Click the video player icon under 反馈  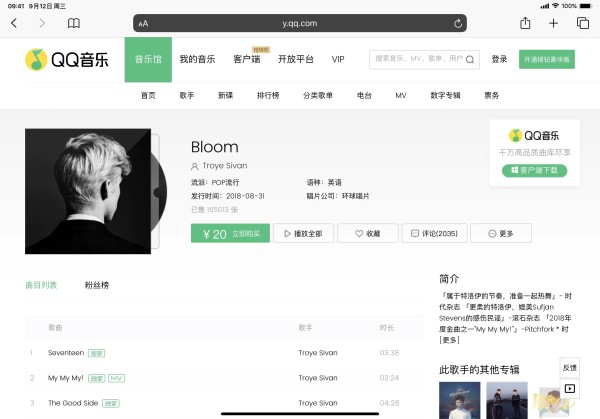click(x=570, y=388)
